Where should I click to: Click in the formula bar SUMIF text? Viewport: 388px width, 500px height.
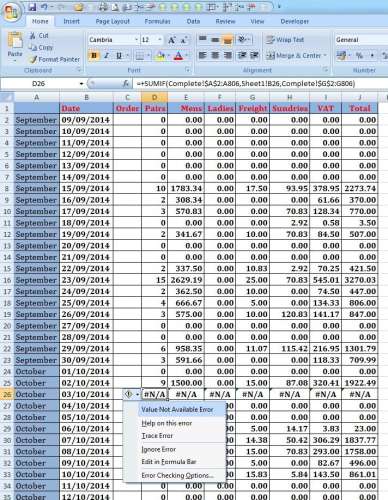point(246,84)
